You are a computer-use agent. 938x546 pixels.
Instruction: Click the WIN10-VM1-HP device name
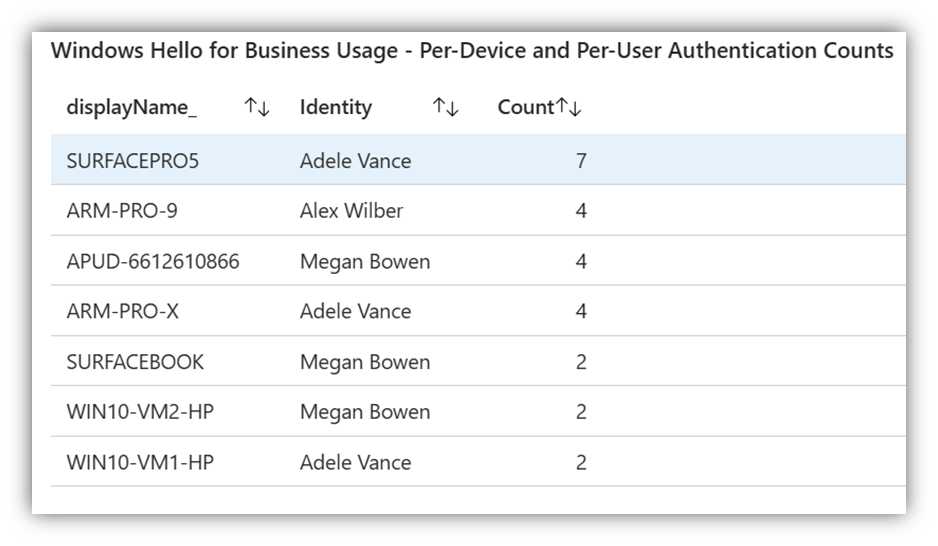coord(140,462)
